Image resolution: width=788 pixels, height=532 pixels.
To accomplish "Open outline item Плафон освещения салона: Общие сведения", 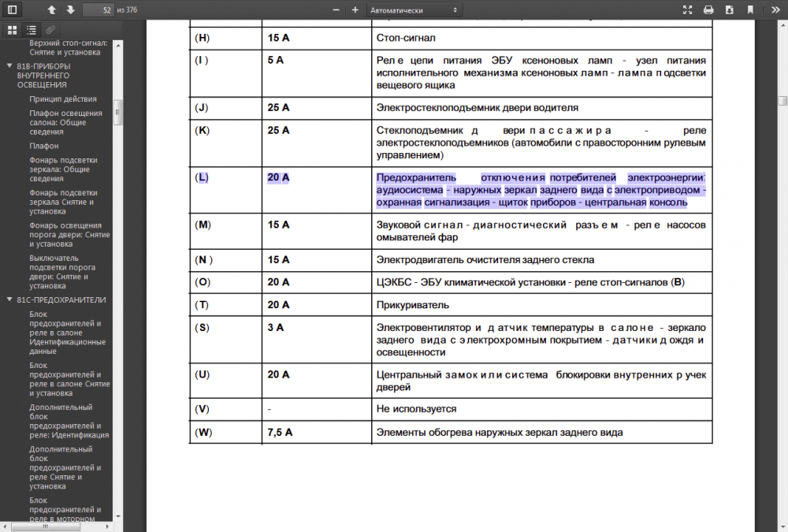I will (x=65, y=122).
